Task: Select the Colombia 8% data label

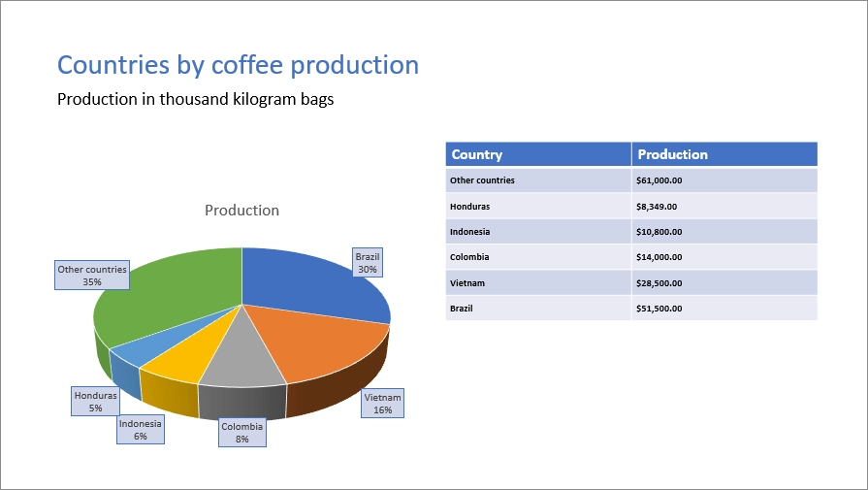Action: click(x=241, y=433)
